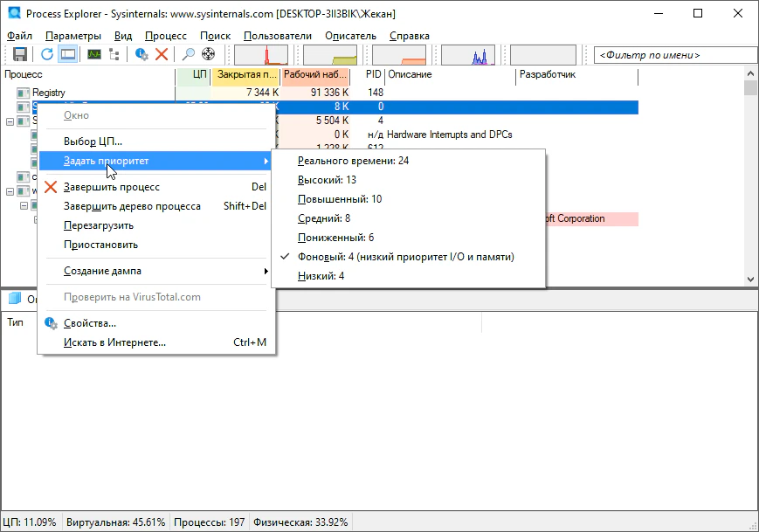The image size is (759, 532).
Task: Click "Приостановить" in the context menu
Action: point(100,245)
